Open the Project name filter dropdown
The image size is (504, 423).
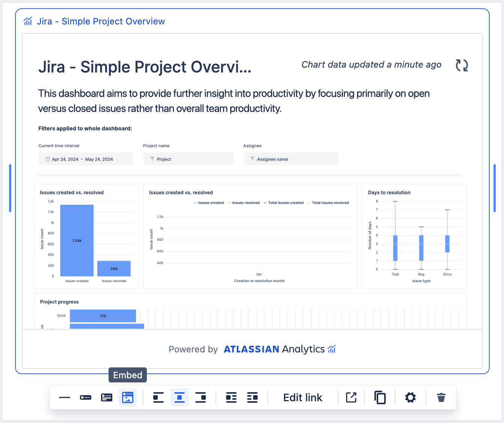click(189, 159)
